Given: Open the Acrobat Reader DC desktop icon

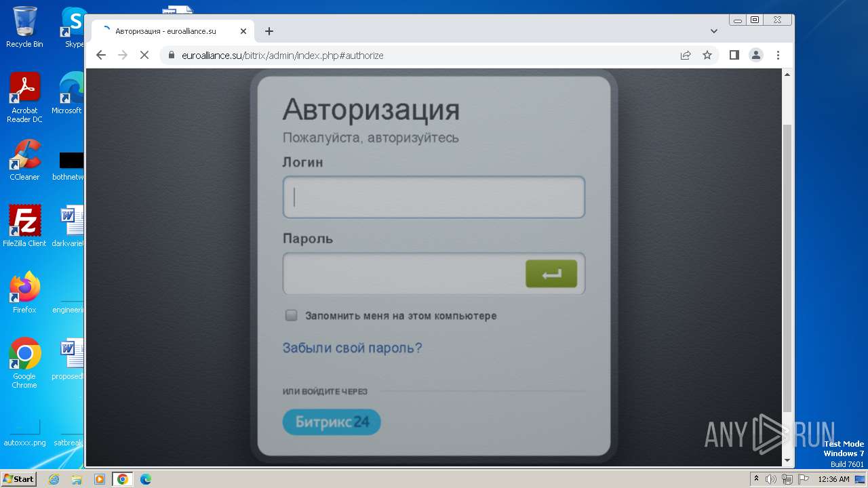Looking at the screenshot, I should pyautogui.click(x=24, y=98).
